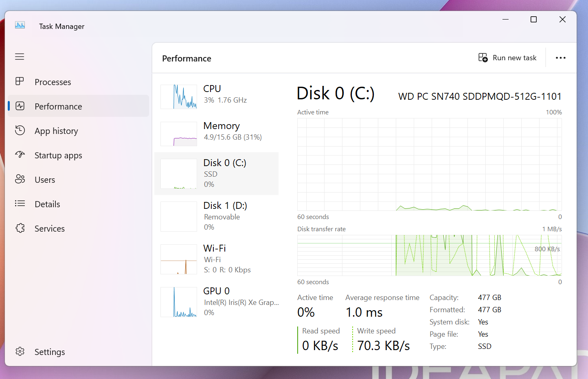The image size is (588, 379).
Task: Click the Performance page heading
Action: pos(186,59)
